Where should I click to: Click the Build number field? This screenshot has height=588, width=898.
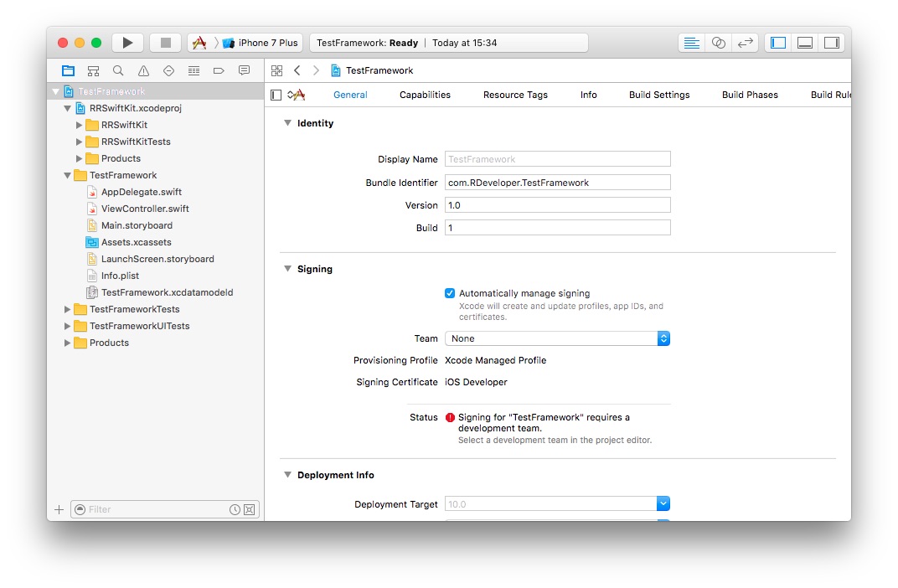pos(557,228)
